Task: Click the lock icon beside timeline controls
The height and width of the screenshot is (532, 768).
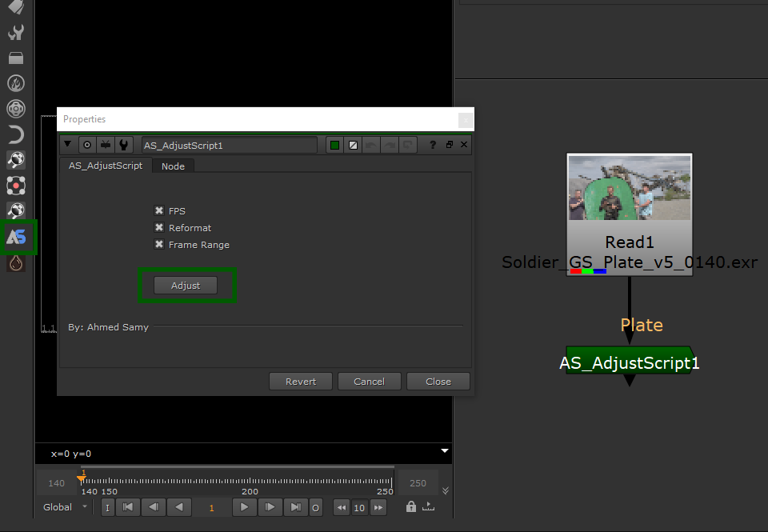Action: tap(410, 507)
